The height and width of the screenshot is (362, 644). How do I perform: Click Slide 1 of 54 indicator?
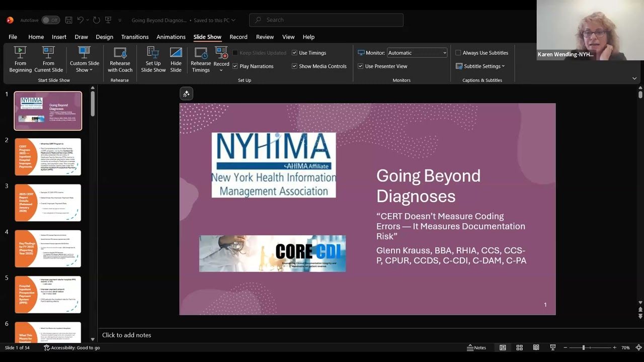[x=17, y=347]
